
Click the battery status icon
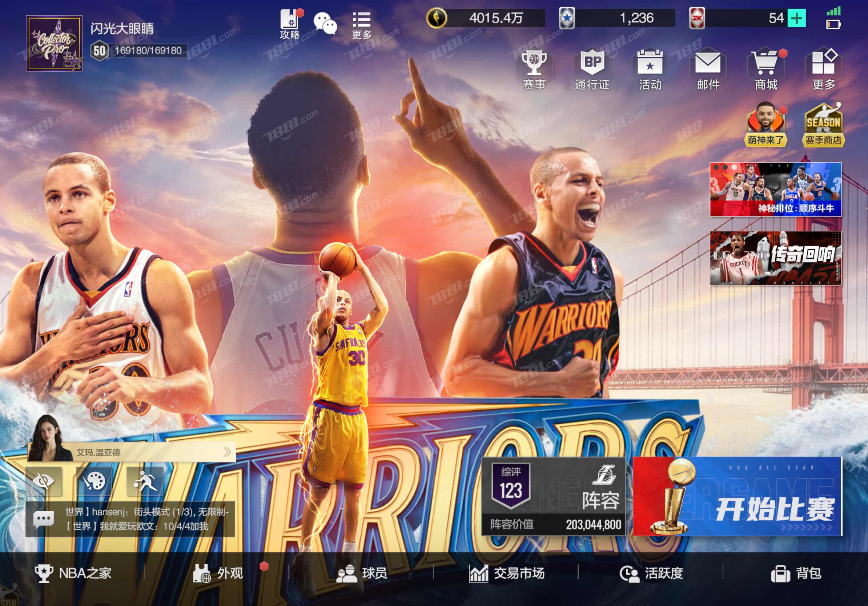(833, 25)
